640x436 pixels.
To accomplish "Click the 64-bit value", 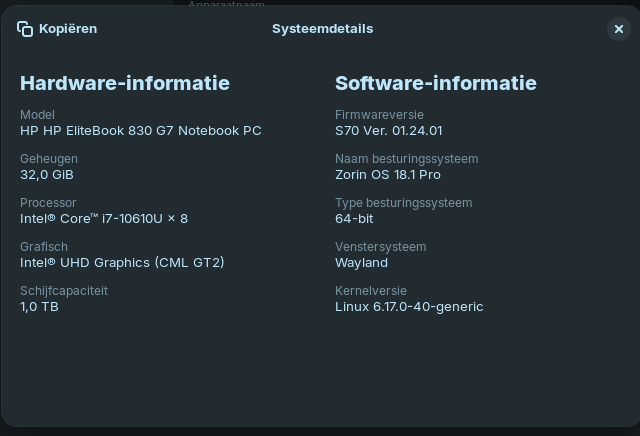I will (354, 219).
